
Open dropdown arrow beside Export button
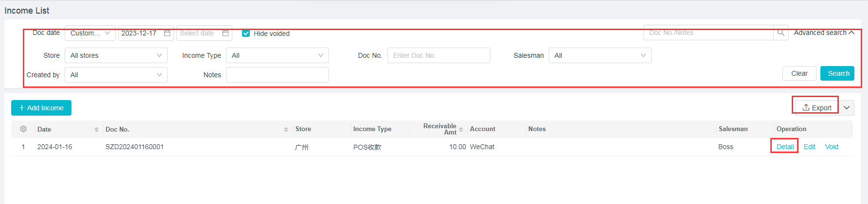tap(847, 108)
